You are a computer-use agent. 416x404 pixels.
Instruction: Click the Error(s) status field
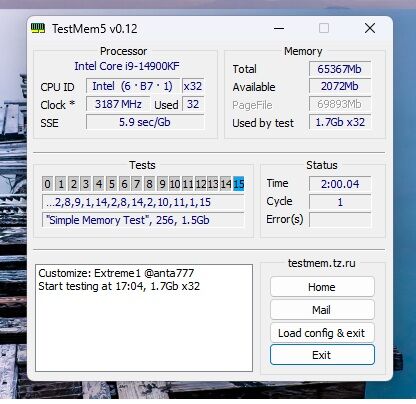pos(340,220)
